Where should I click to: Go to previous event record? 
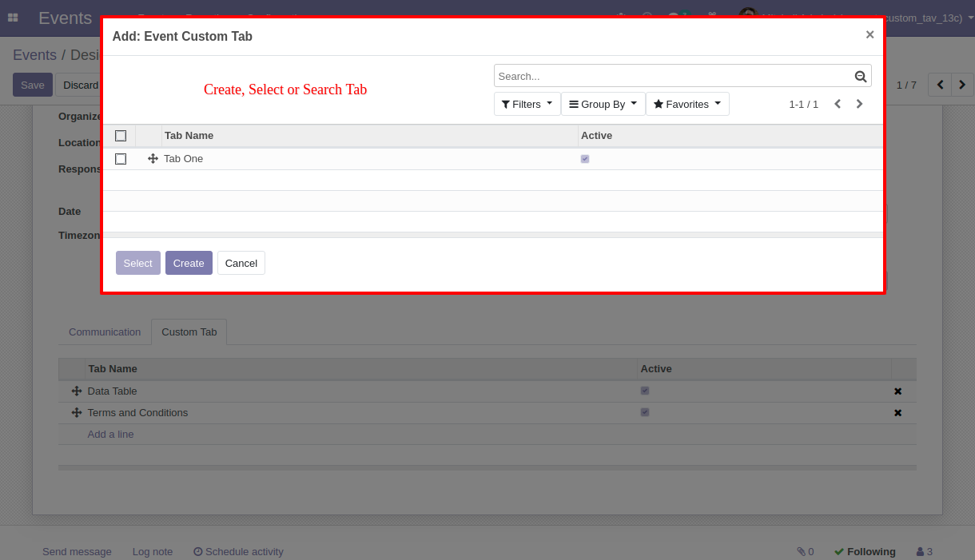pyautogui.click(x=940, y=85)
